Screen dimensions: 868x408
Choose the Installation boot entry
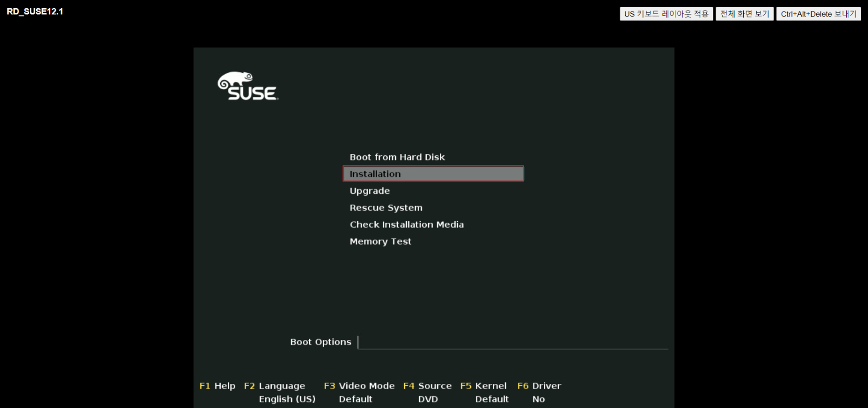click(433, 174)
